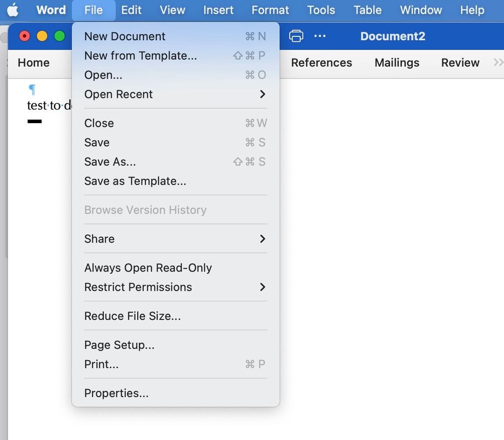Switch to the Review ribbon tab
The width and height of the screenshot is (504, 440).
coord(460,63)
